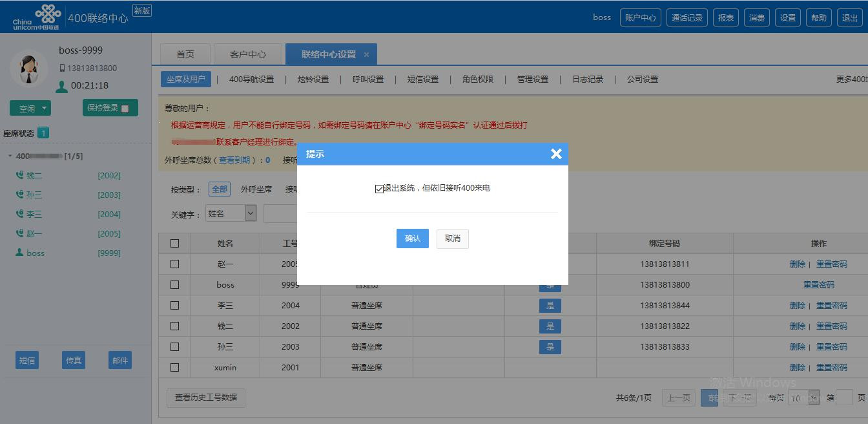Screen dimensions: 868x424
Task: Toggle the 退出系统但依旧接听400来电 checkbox
Action: 379,189
